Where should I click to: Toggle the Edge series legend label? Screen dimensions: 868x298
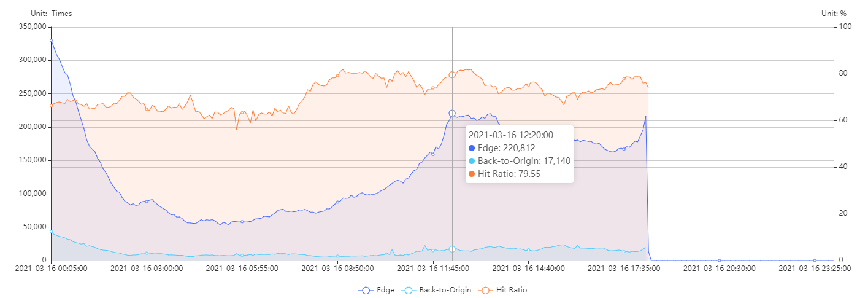(x=386, y=290)
